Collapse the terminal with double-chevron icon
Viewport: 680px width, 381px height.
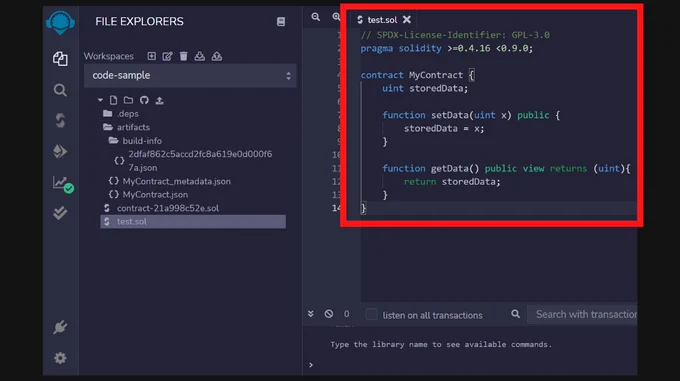(311, 314)
